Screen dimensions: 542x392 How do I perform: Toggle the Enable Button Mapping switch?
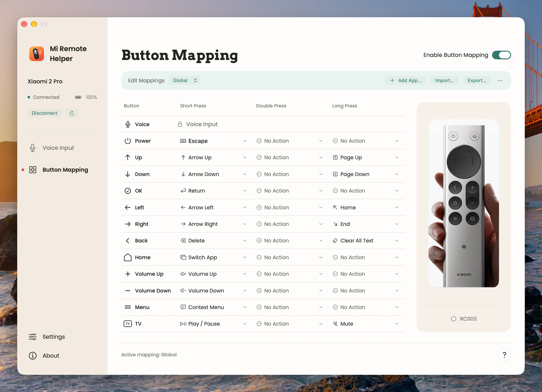(x=501, y=55)
